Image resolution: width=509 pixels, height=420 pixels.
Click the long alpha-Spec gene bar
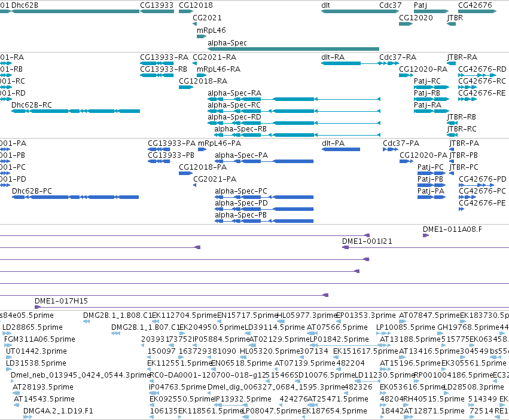tap(293, 49)
